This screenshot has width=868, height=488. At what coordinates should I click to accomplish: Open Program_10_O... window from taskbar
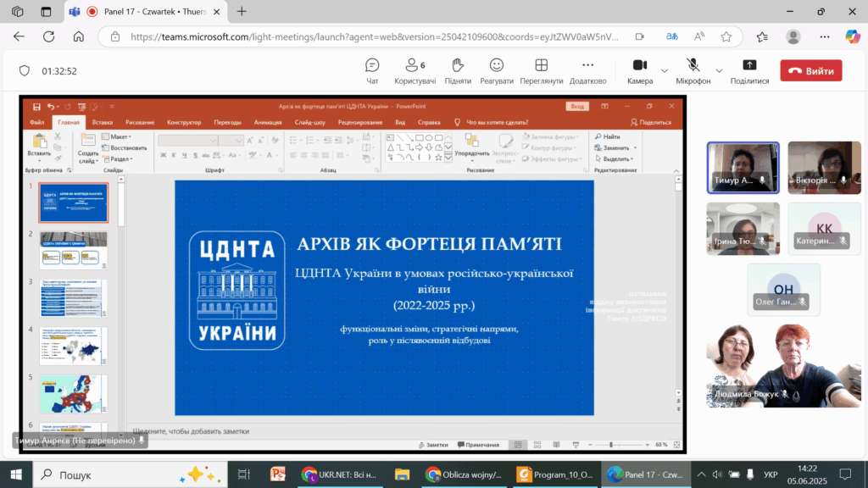click(555, 474)
